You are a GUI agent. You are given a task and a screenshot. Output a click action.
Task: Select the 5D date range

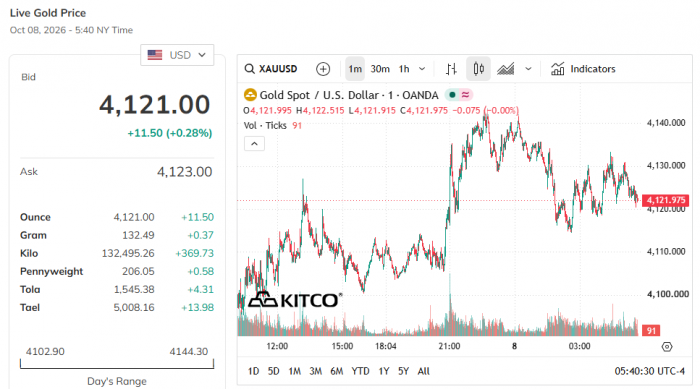tap(273, 371)
